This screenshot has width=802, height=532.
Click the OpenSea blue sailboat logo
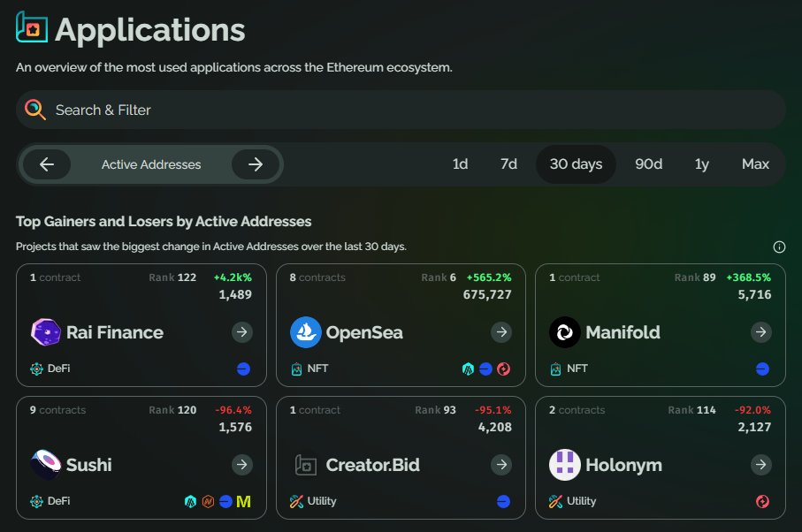tap(306, 332)
